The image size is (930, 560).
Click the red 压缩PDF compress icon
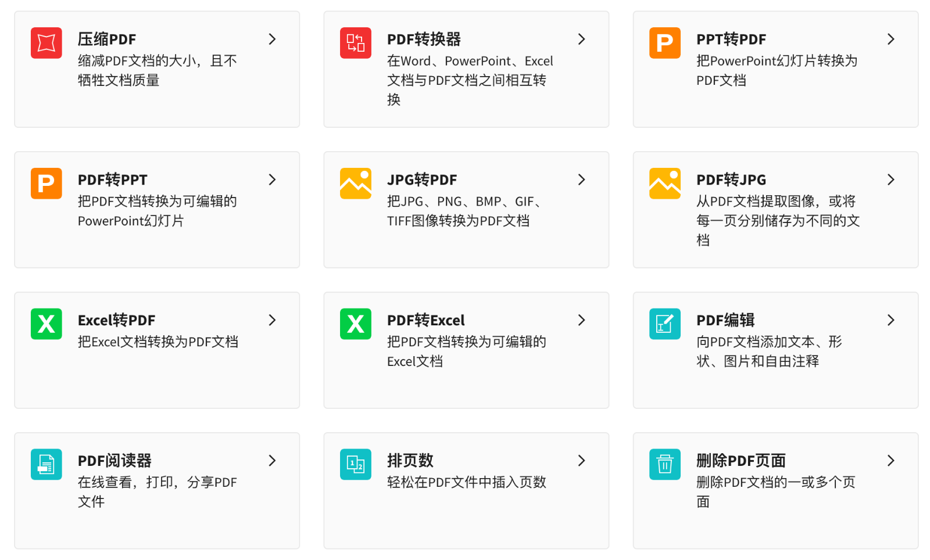[x=46, y=43]
